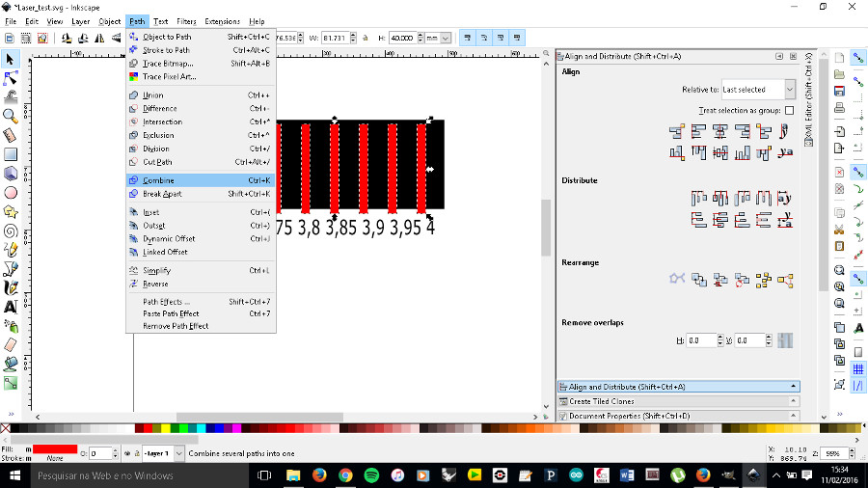Screen dimensions: 868x488
Task: Toggle current layer lock in status bar
Action: (136, 453)
